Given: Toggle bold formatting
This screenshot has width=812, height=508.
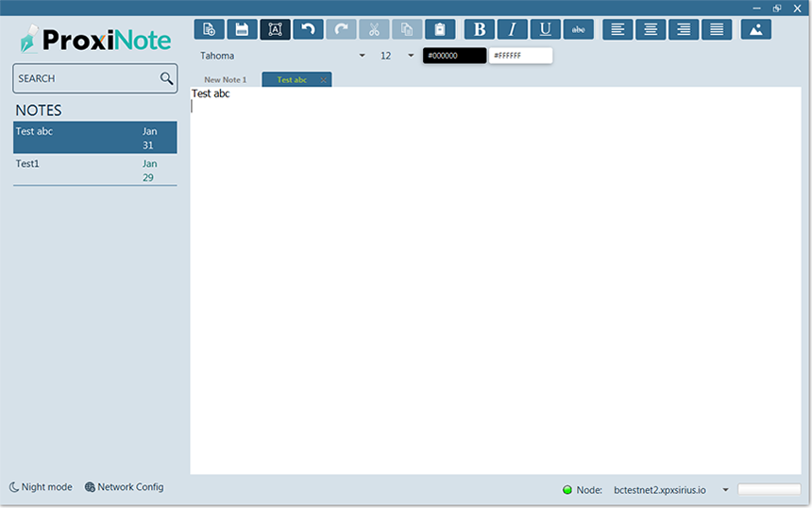Looking at the screenshot, I should coord(480,29).
